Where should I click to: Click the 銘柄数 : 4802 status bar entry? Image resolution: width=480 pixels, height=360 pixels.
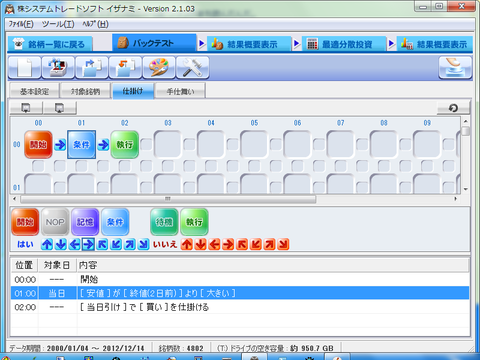pyautogui.click(x=181, y=348)
